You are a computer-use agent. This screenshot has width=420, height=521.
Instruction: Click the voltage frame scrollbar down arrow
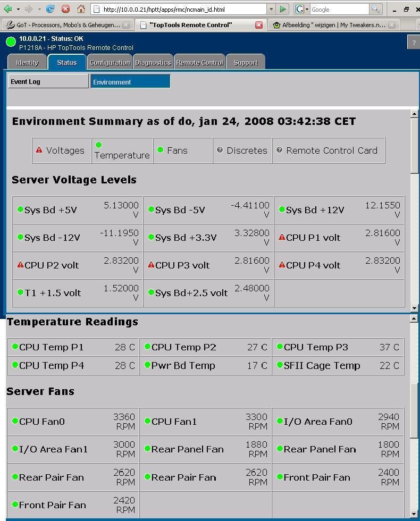click(x=414, y=308)
